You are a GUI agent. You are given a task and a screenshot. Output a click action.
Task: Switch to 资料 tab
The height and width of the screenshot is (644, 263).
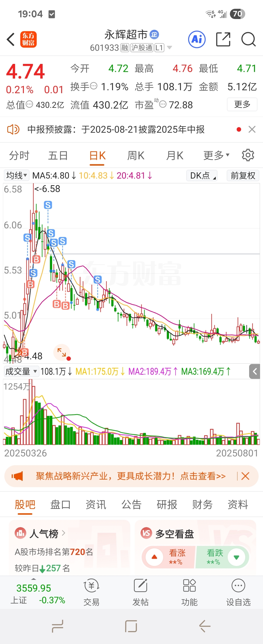click(237, 504)
